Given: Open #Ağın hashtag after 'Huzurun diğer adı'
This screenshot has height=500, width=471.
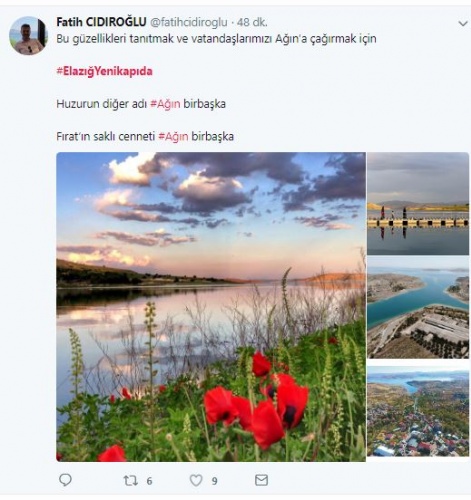Looking at the screenshot, I should coord(165,104).
